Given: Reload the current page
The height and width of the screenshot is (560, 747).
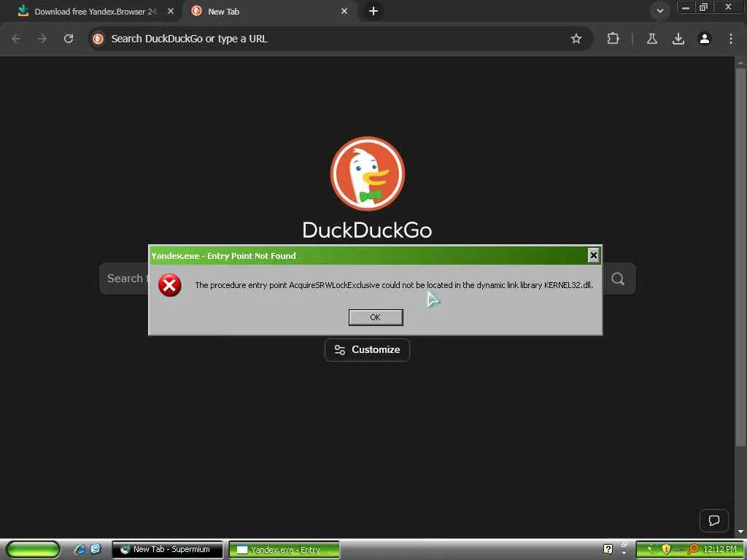Looking at the screenshot, I should pyautogui.click(x=69, y=39).
